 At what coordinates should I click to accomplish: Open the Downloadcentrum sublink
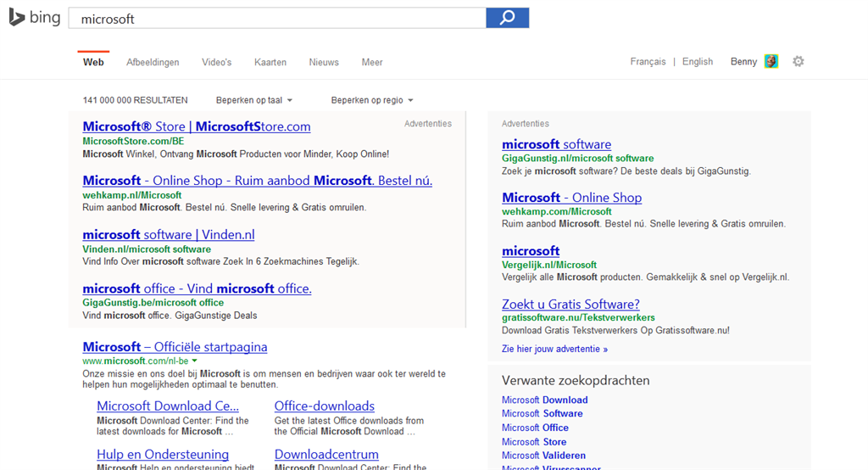pos(326,455)
